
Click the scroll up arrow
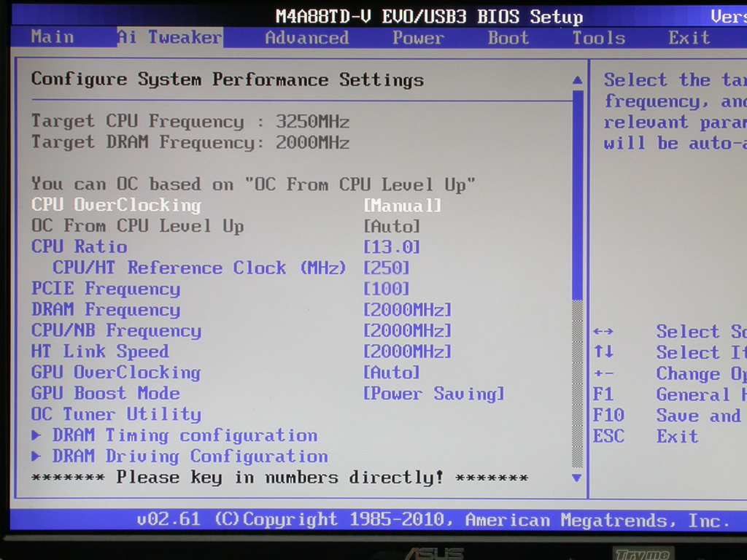tap(577, 80)
